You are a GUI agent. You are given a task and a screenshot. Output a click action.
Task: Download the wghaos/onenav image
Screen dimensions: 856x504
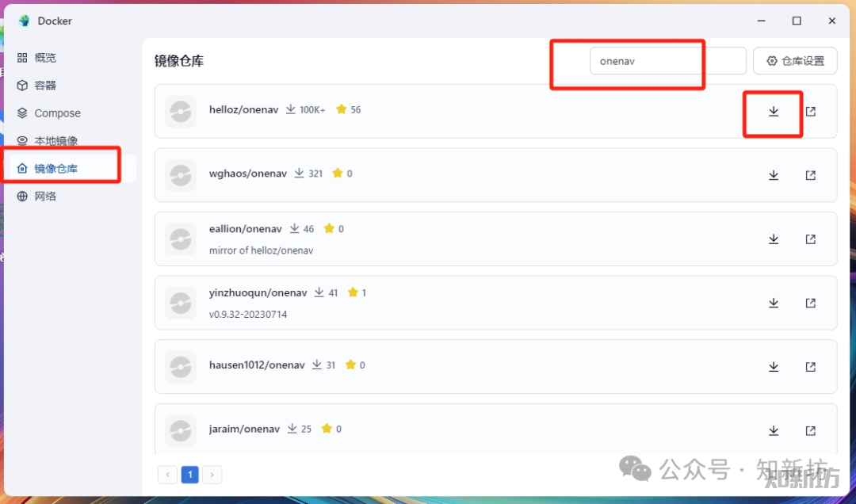click(x=774, y=175)
